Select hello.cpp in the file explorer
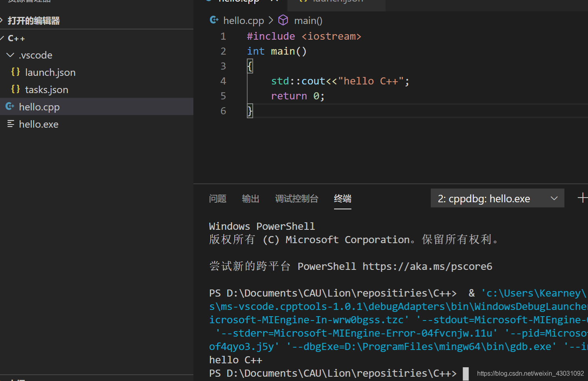Image resolution: width=588 pixels, height=381 pixels. tap(97, 107)
